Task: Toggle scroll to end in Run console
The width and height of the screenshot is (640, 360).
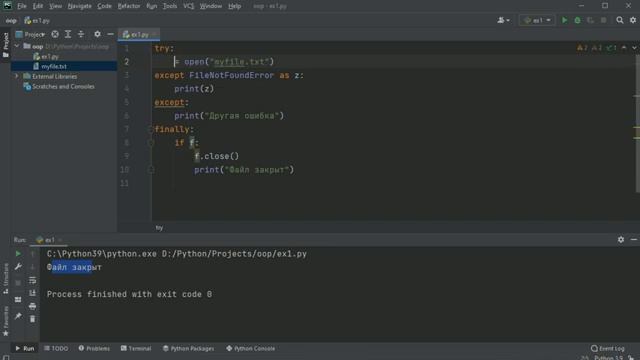Action: 32,293
